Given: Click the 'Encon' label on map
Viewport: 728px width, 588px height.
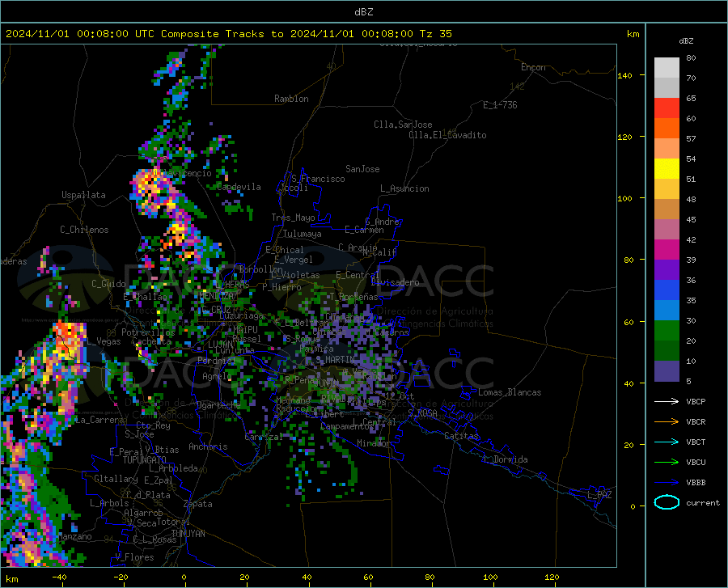Looking at the screenshot, I should point(533,67).
